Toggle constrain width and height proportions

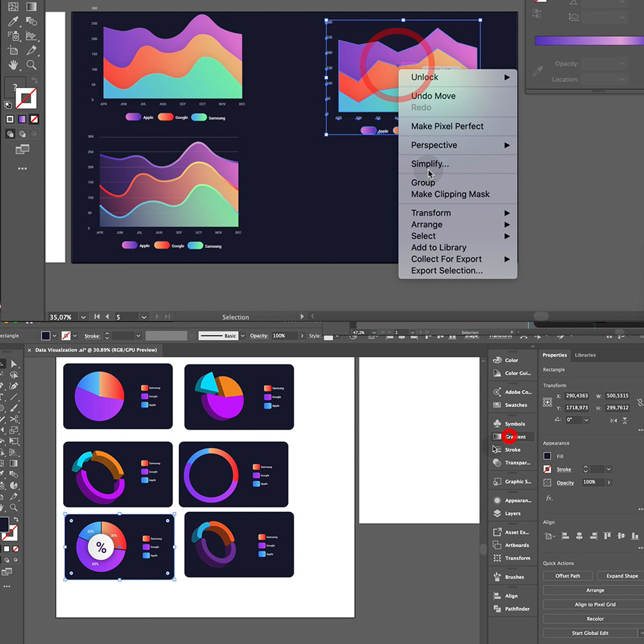[x=639, y=402]
